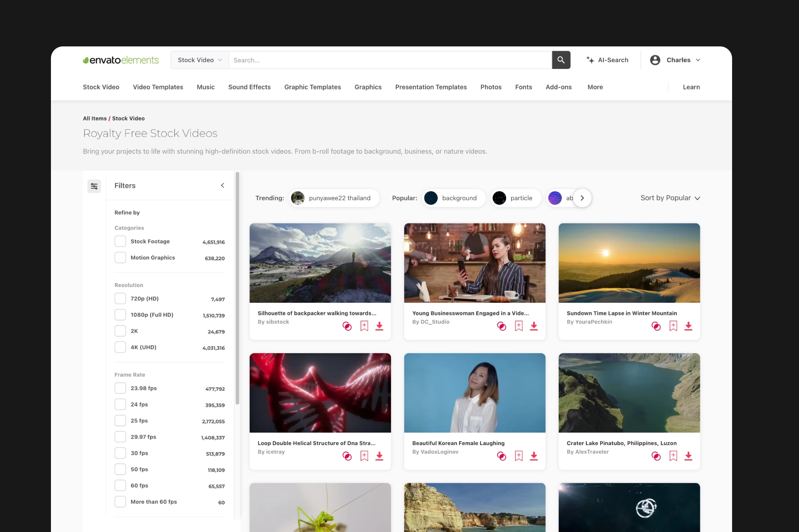Open Sound Effects in navigation
This screenshot has height=532, width=799.
point(249,87)
